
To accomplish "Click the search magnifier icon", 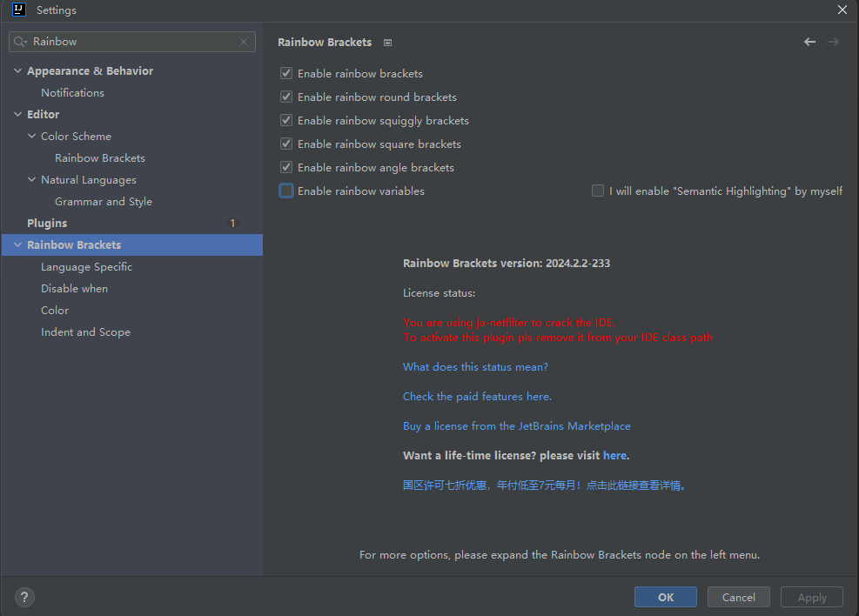I will (20, 42).
